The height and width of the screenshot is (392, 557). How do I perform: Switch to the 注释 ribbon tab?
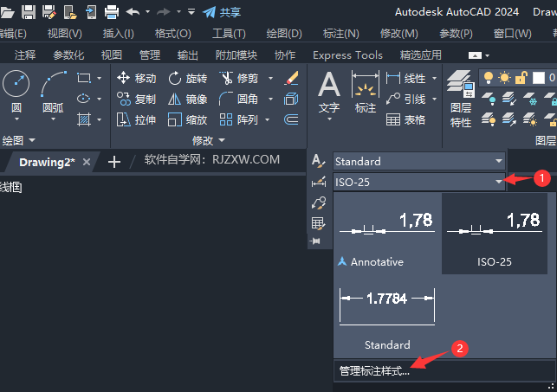coord(25,55)
